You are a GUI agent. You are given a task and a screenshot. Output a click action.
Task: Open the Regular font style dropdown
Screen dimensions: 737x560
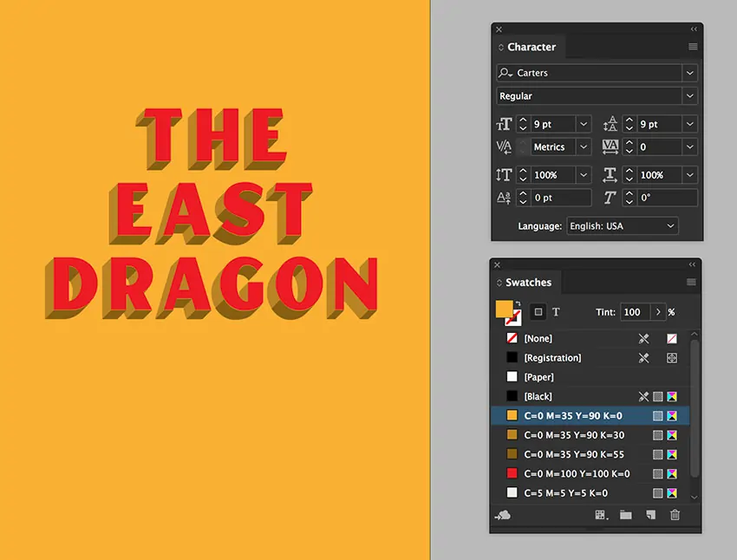pyautogui.click(x=689, y=96)
